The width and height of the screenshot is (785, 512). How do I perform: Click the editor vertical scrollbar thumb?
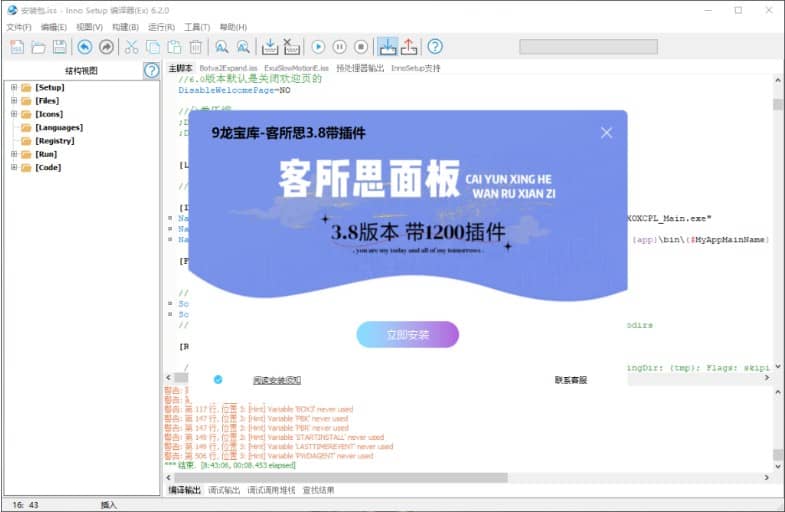pyautogui.click(x=777, y=104)
